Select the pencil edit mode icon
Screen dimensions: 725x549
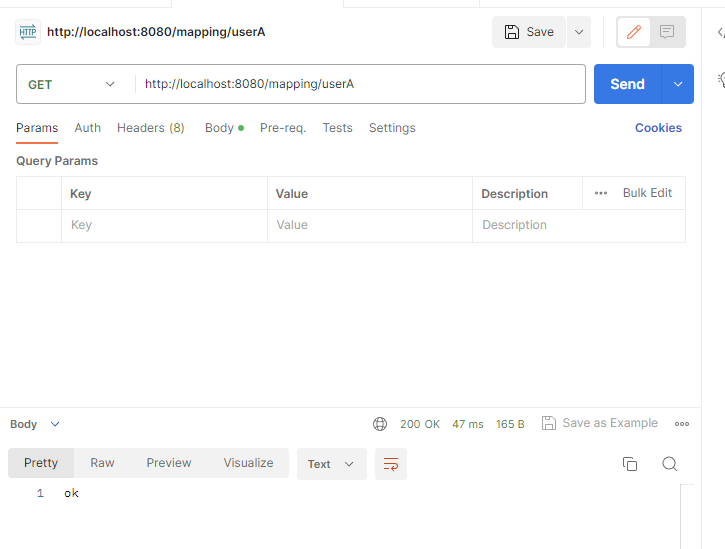coord(634,32)
